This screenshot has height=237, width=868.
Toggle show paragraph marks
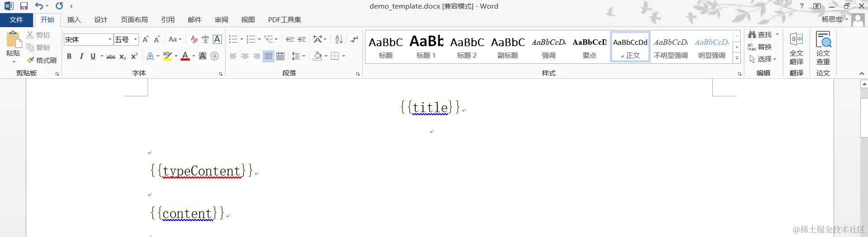click(354, 39)
